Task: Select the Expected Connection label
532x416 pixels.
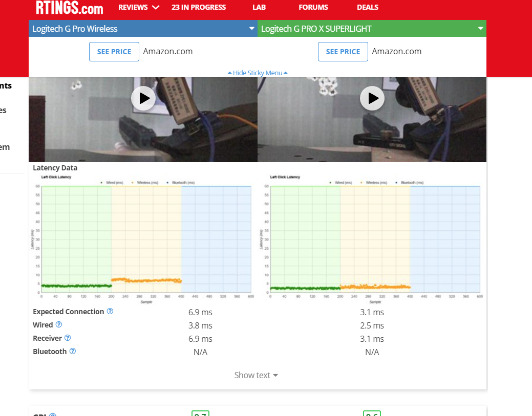Action: pos(68,312)
